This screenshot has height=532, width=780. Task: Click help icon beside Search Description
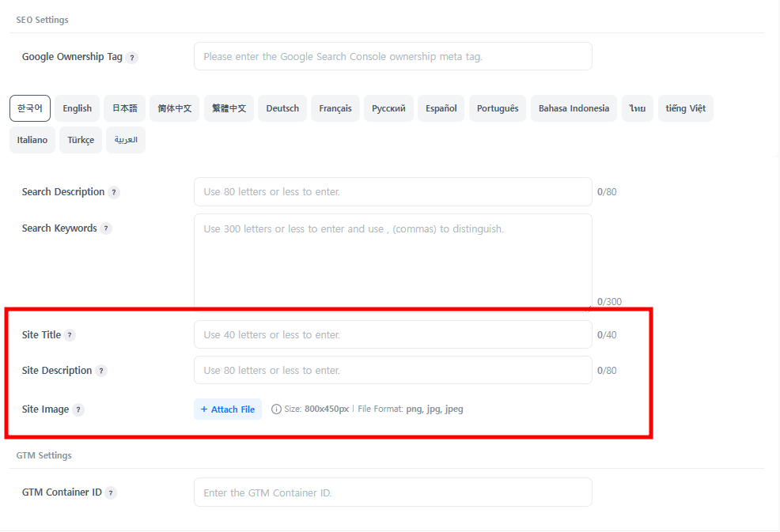pyautogui.click(x=114, y=192)
